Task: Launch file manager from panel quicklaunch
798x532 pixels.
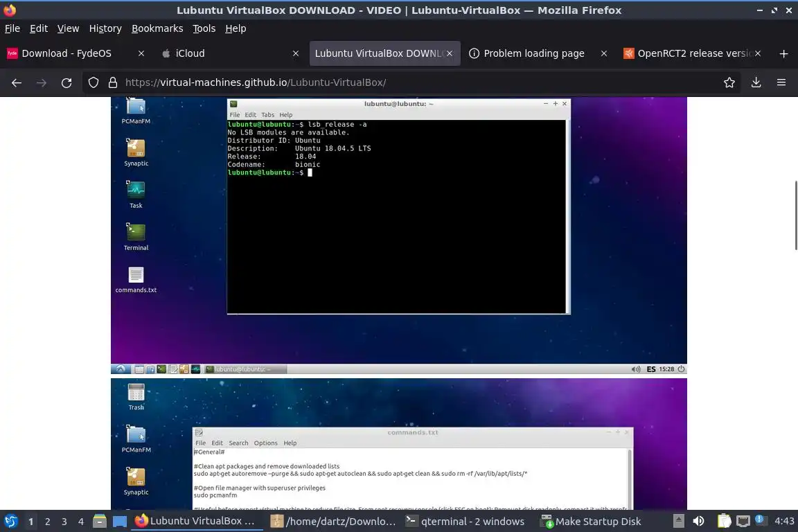Action: pos(100,522)
